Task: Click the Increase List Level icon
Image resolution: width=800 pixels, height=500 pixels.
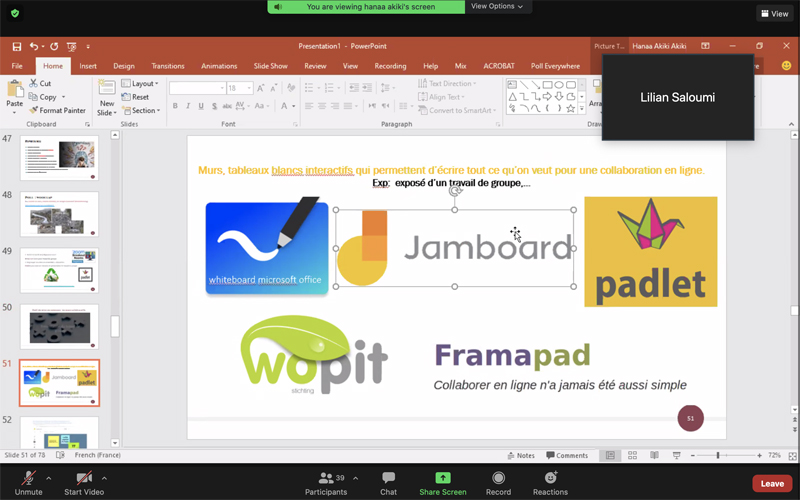Action: (x=367, y=88)
